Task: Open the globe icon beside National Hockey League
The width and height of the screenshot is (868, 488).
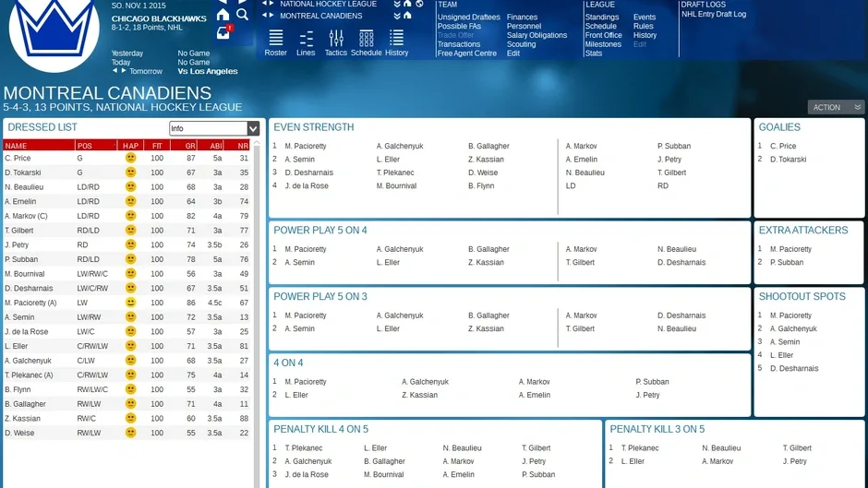Action: 419,4
